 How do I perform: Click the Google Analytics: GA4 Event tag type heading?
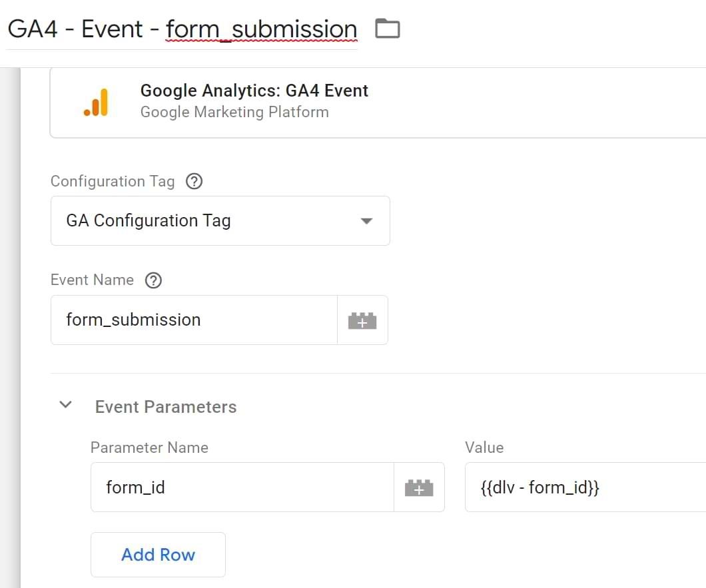click(x=254, y=91)
